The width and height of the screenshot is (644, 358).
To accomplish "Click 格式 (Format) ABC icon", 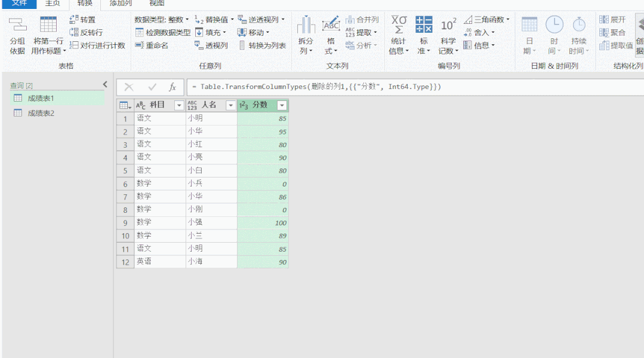I will click(x=331, y=25).
